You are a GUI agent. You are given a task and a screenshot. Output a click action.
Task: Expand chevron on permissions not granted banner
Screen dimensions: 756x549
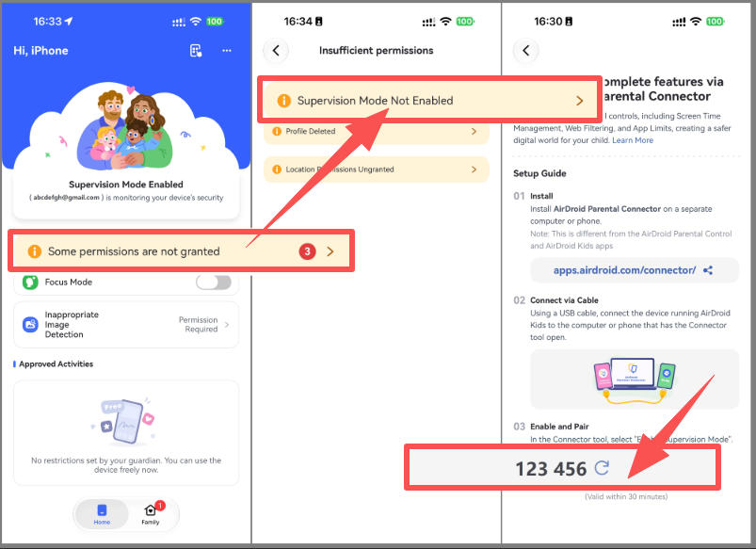point(330,251)
